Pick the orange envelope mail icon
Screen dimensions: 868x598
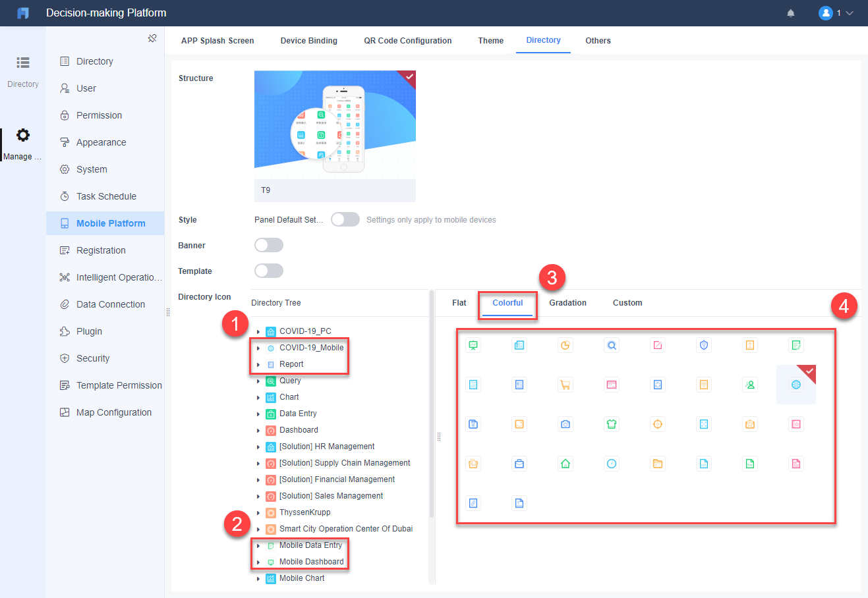click(x=750, y=424)
